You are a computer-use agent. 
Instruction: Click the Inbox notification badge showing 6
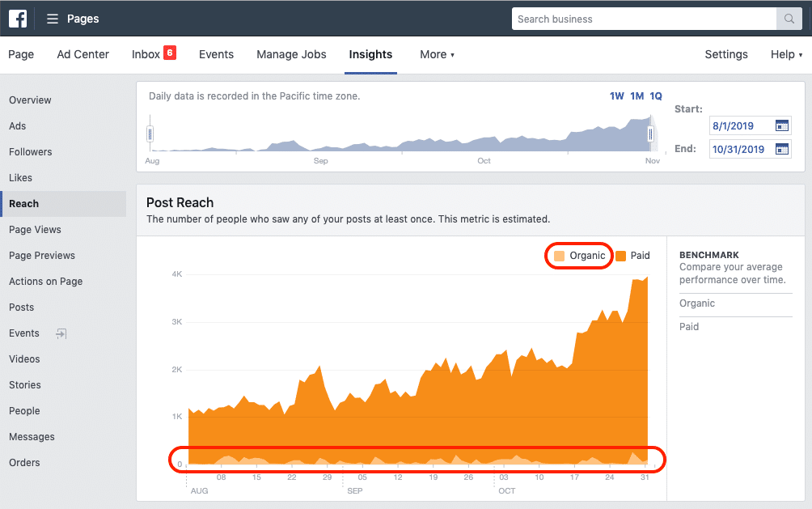pyautogui.click(x=170, y=53)
